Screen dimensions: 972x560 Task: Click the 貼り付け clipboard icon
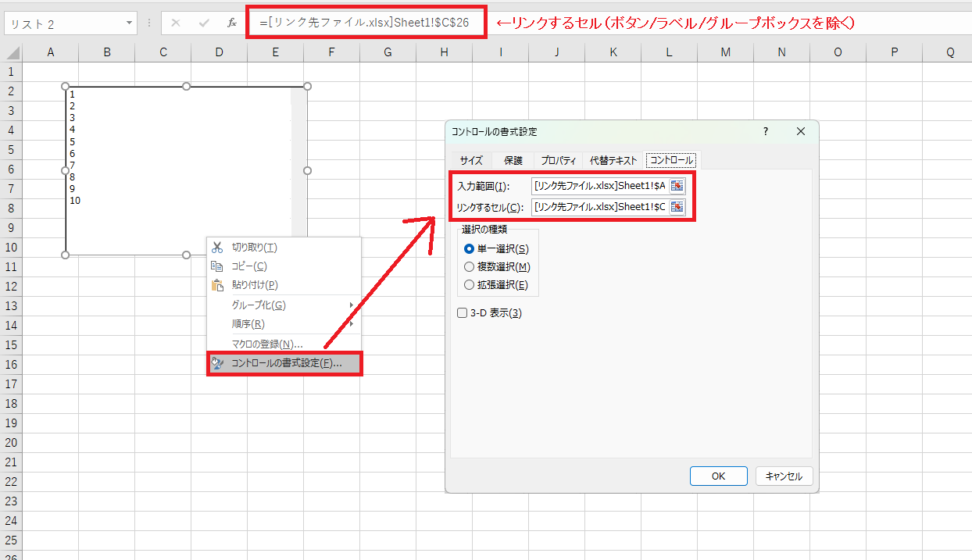click(x=216, y=284)
